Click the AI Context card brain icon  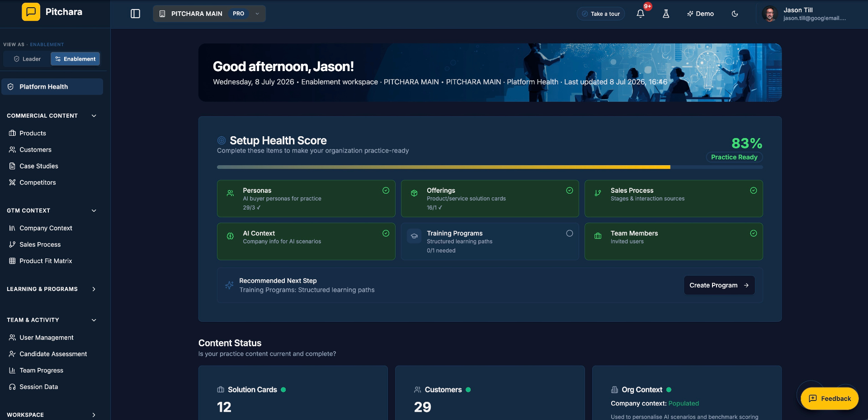coord(230,236)
